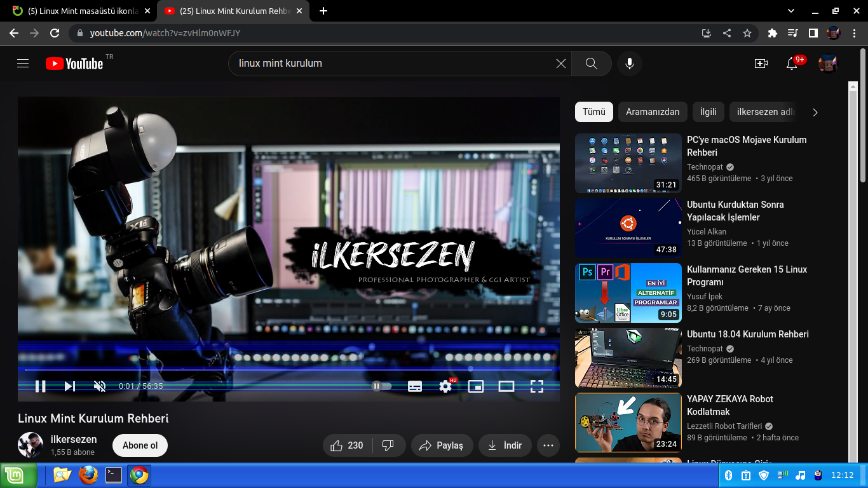Switch the player to miniplayer
This screenshot has height=488, width=868.
pyautogui.click(x=476, y=386)
